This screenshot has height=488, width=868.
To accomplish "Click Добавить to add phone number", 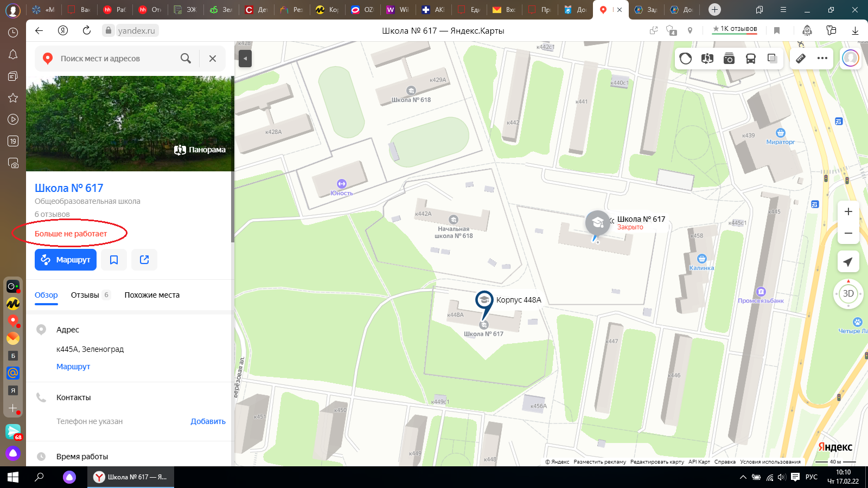I will [208, 421].
